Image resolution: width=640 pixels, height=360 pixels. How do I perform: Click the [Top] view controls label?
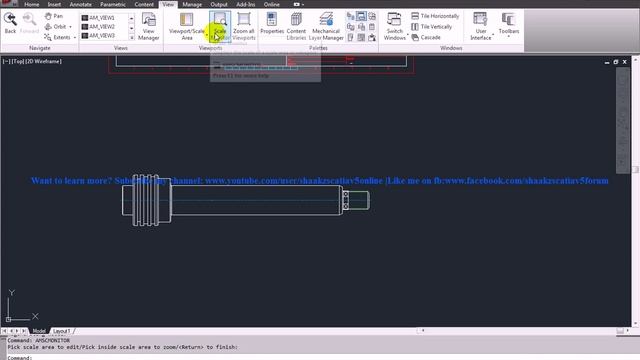pyautogui.click(x=17, y=61)
